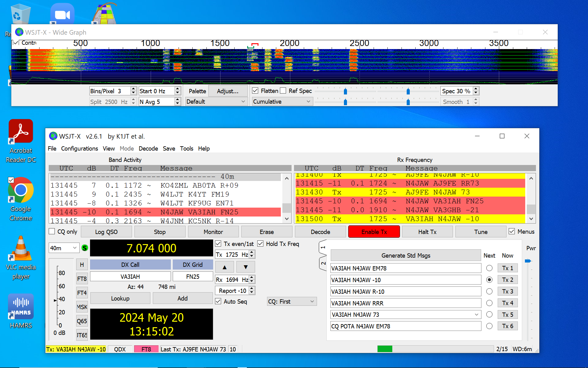Screen dimensions: 588x368
Task: Open the Recycle Bin desktop icon
Action: (21, 14)
